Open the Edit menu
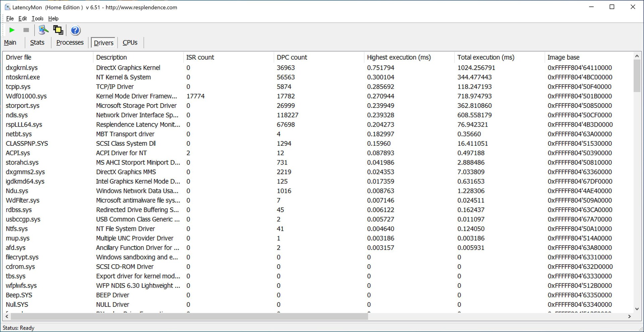 [22, 18]
